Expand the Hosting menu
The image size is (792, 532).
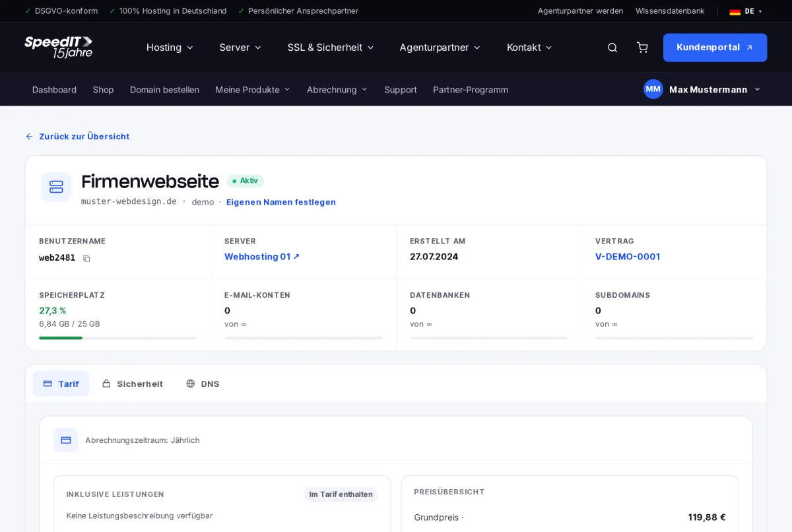[x=170, y=48]
